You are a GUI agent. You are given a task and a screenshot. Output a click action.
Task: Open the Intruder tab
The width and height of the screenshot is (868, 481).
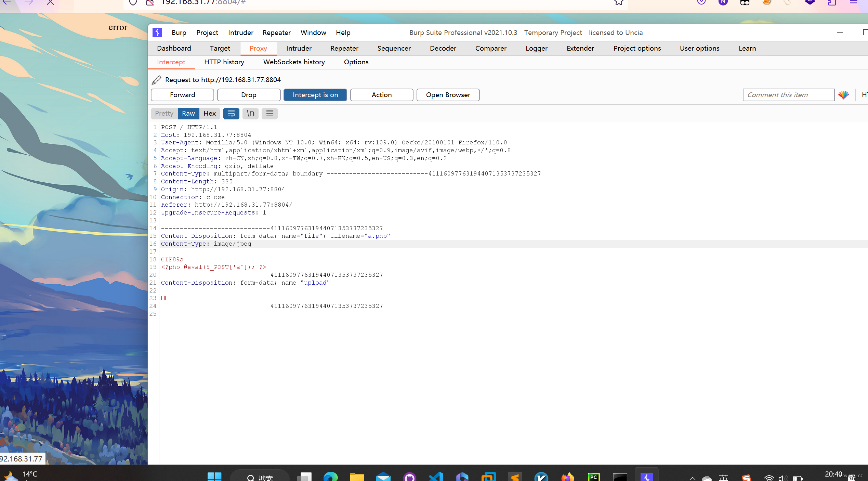[299, 49]
